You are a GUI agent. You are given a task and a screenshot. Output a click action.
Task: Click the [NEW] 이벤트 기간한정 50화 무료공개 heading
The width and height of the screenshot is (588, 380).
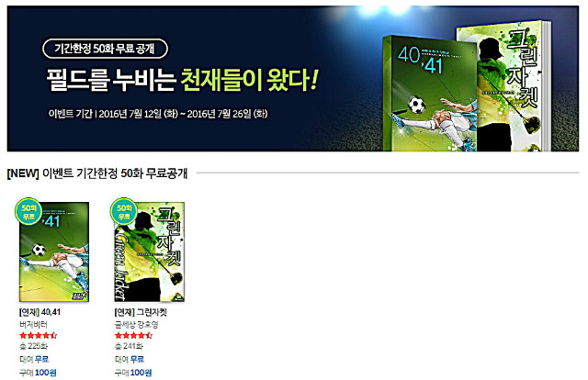point(97,173)
